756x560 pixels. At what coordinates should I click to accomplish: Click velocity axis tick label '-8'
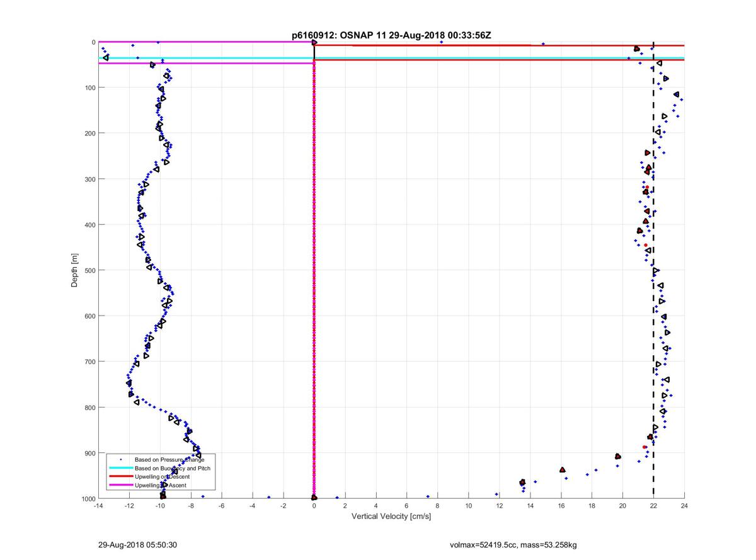coord(190,506)
